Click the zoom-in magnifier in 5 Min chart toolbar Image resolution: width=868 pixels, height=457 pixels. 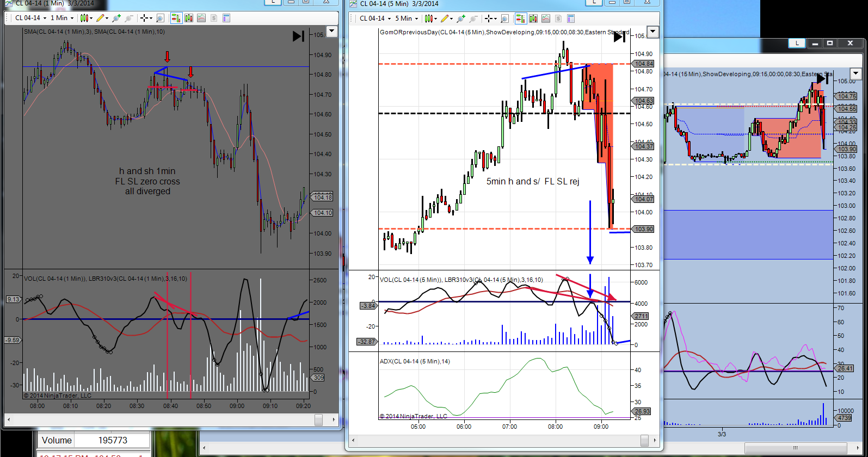[x=461, y=18]
